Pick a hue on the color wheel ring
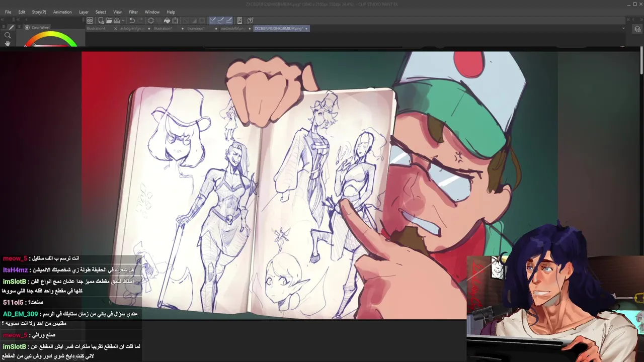Screen dimensions: 644x362 click(51, 35)
